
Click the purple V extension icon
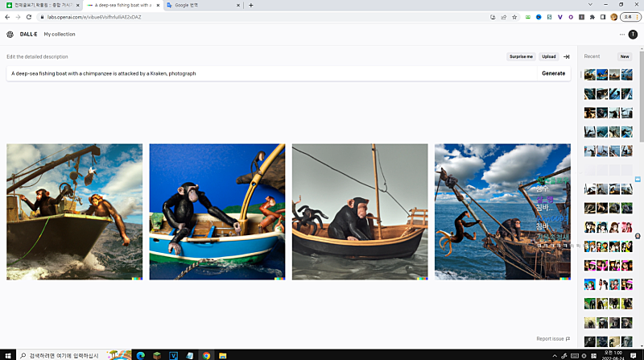point(559,17)
